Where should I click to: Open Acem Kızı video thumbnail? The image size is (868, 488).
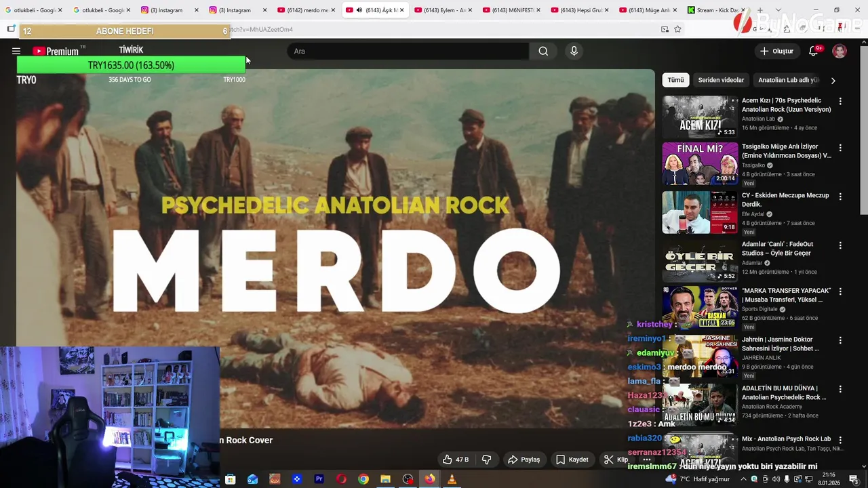700,117
